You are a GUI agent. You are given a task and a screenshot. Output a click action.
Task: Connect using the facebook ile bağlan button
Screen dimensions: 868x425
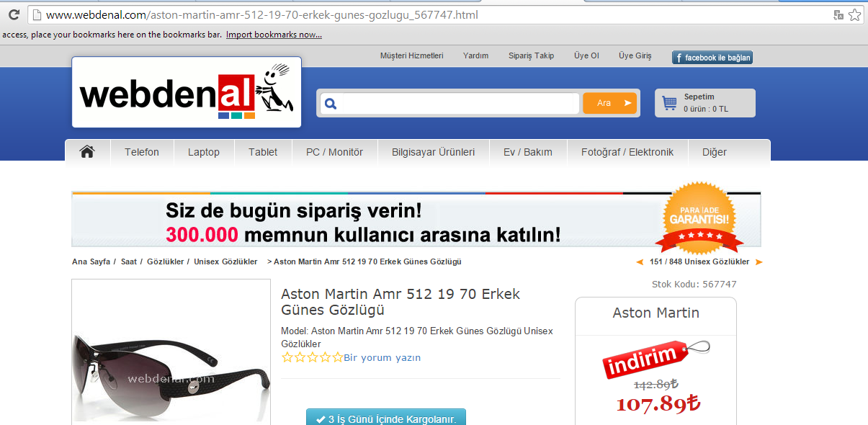tap(712, 58)
